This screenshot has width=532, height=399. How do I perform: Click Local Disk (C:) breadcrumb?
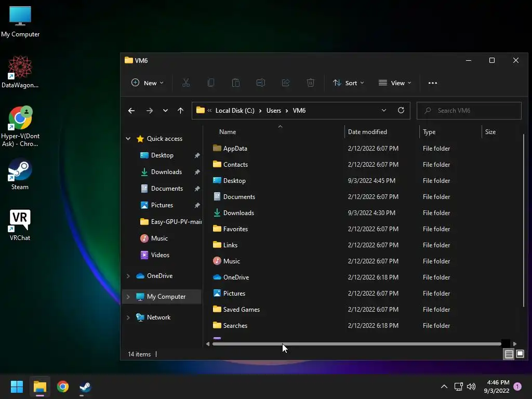pyautogui.click(x=235, y=111)
